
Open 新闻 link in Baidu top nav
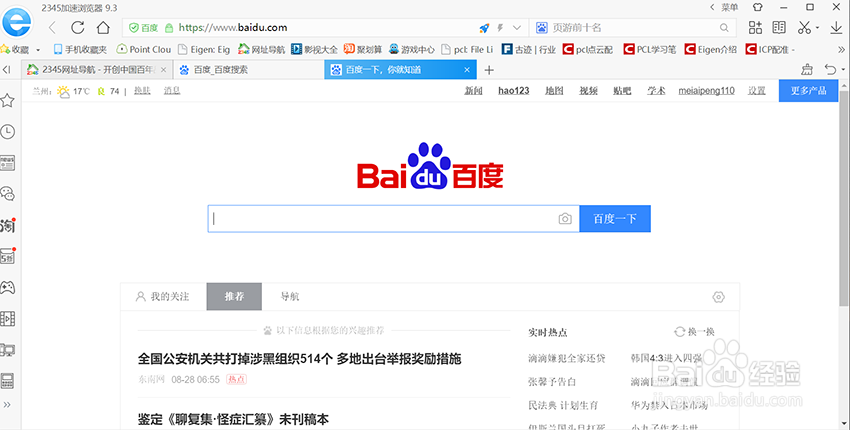point(473,91)
